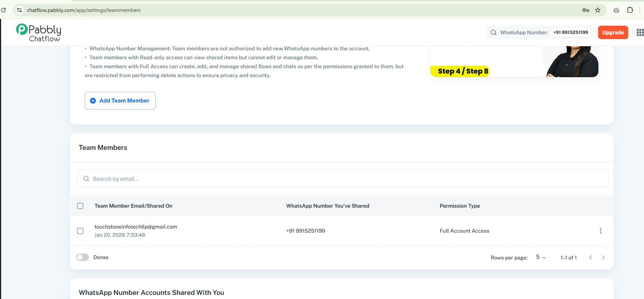
Task: Go to previous page of team members
Action: click(x=590, y=258)
